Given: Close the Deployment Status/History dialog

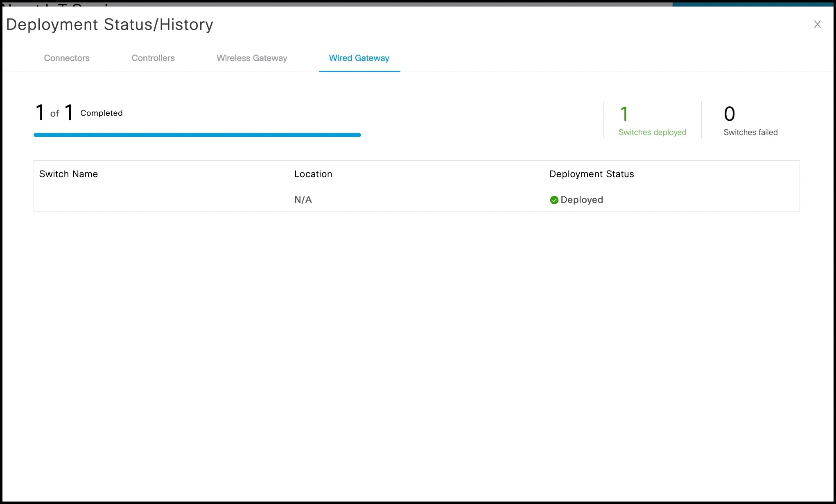Looking at the screenshot, I should click(x=817, y=24).
